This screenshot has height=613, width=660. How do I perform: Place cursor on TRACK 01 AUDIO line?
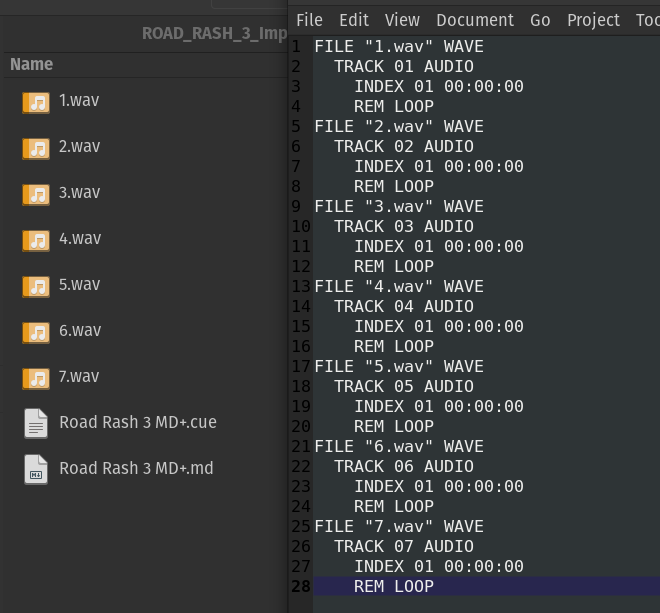click(404, 66)
